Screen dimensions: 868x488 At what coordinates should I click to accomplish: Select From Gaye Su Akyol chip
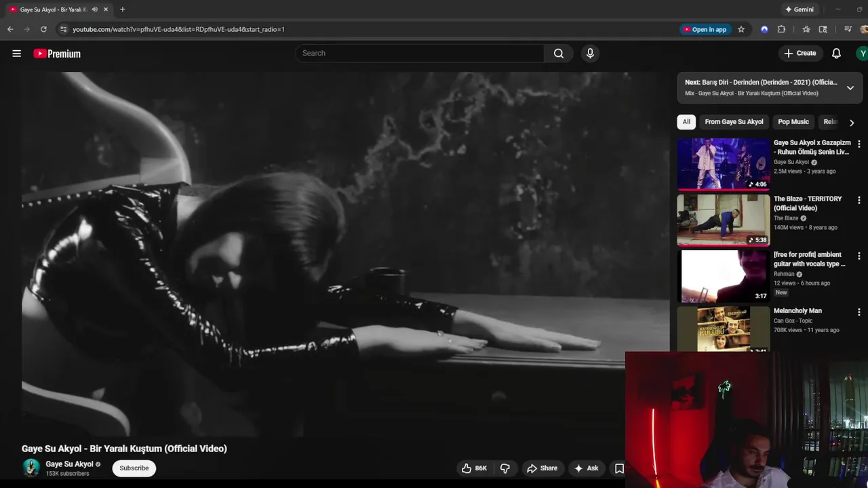734,122
